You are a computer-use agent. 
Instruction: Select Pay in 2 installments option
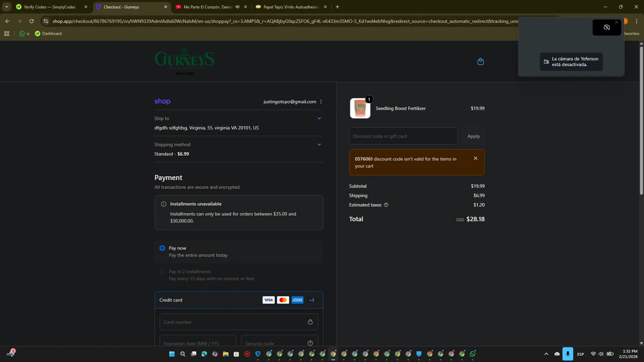tap(162, 271)
